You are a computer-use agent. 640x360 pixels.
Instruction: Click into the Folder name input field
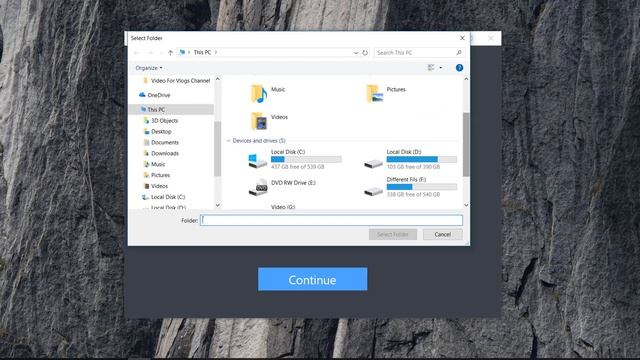(x=331, y=220)
